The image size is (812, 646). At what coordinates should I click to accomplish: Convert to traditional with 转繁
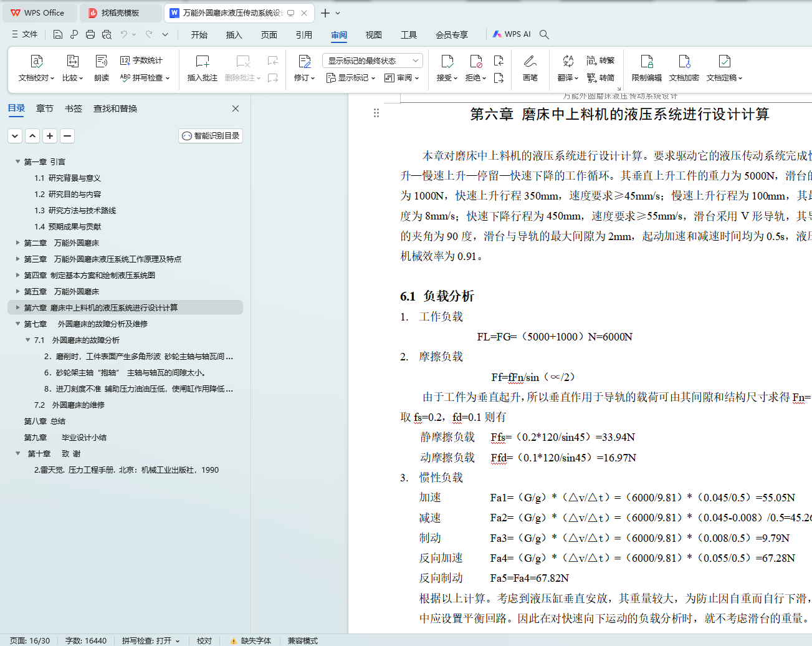pyautogui.click(x=601, y=60)
